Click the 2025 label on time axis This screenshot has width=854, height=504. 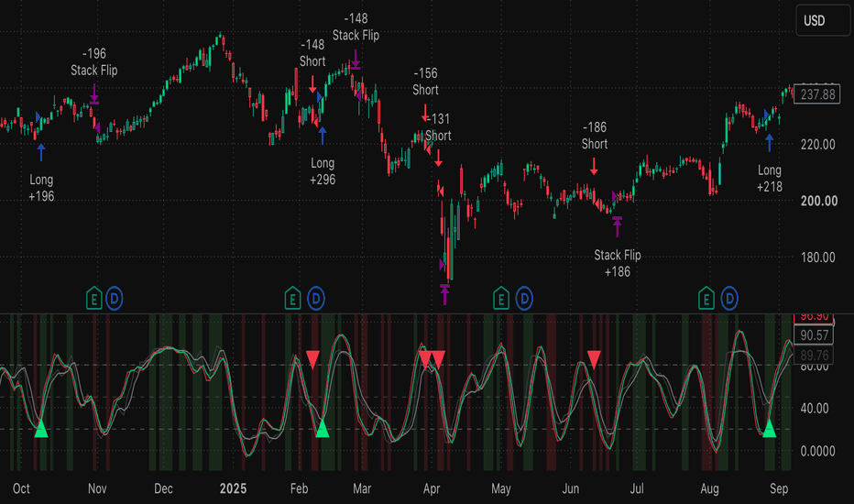click(x=233, y=488)
